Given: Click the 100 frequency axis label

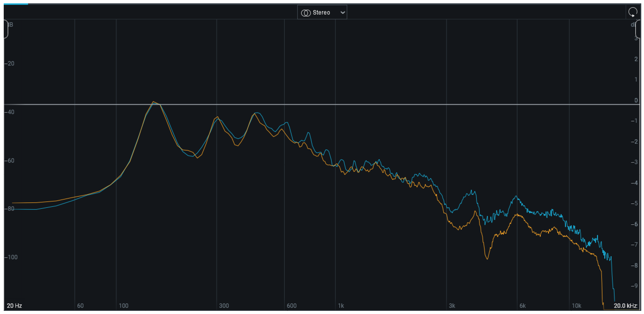Looking at the screenshot, I should 123,306.
